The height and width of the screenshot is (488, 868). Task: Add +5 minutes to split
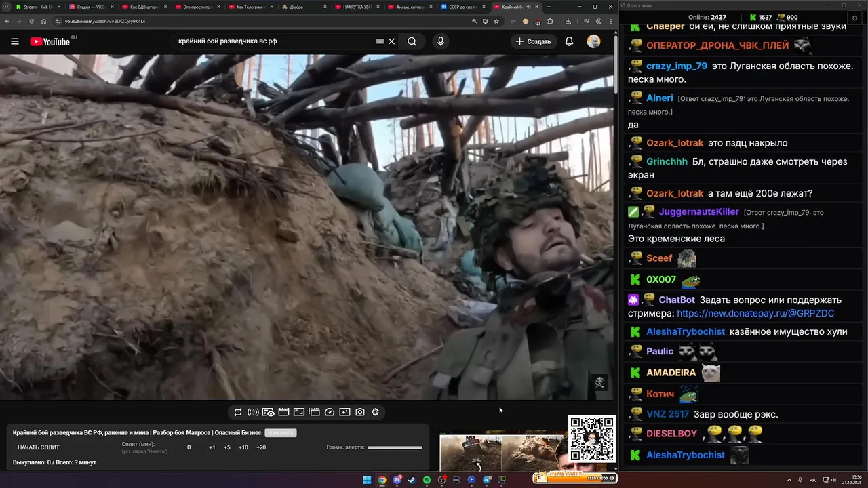click(x=227, y=447)
